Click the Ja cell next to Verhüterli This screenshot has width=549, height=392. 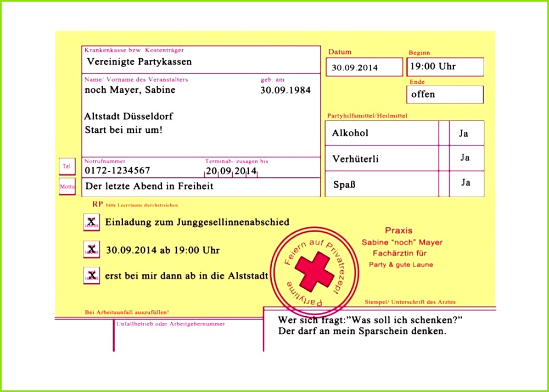tap(466, 158)
